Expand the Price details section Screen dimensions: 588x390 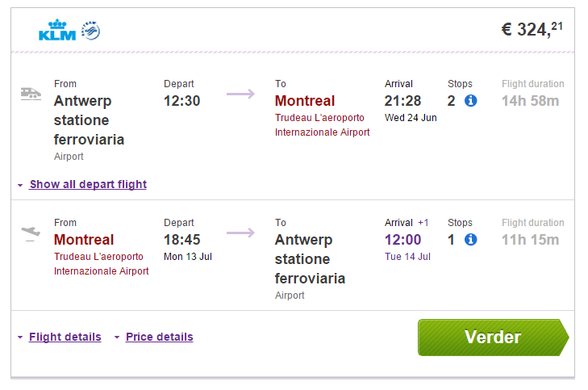(160, 337)
